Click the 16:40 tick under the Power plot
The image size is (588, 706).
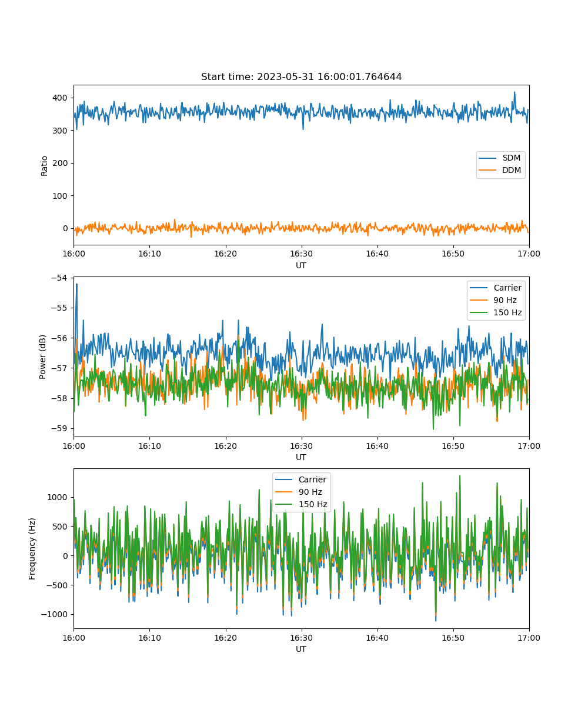(377, 445)
